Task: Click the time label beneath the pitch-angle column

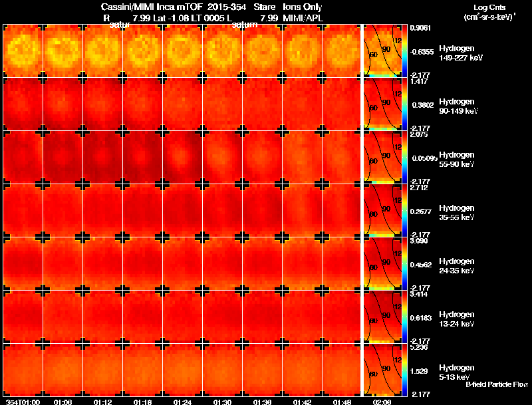Action: pyautogui.click(x=382, y=402)
